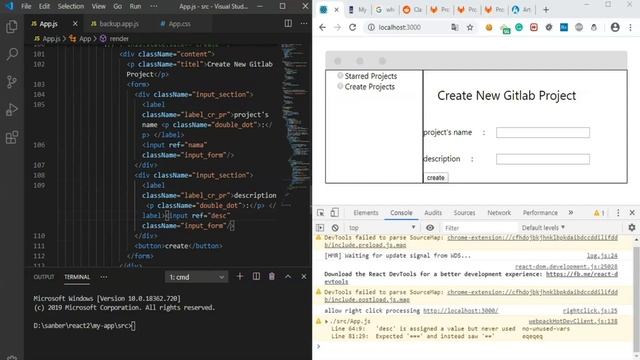
Task: Open the Extensions view in VS Code
Action: pos(12,137)
